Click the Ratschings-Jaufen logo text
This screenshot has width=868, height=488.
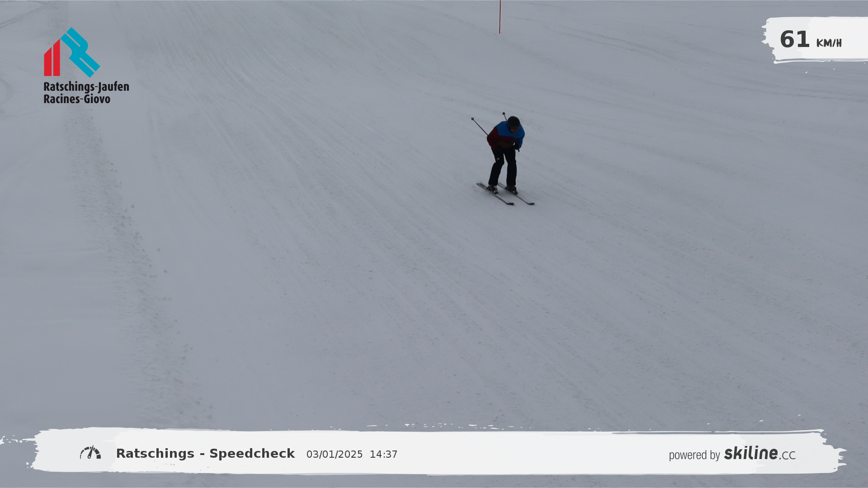click(x=86, y=87)
